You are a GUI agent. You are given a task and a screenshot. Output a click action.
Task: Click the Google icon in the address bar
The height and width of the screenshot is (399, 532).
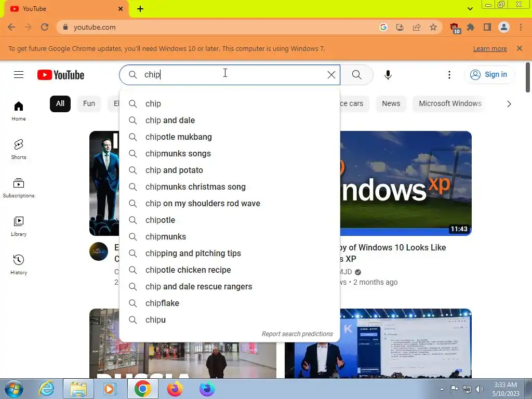tap(383, 27)
